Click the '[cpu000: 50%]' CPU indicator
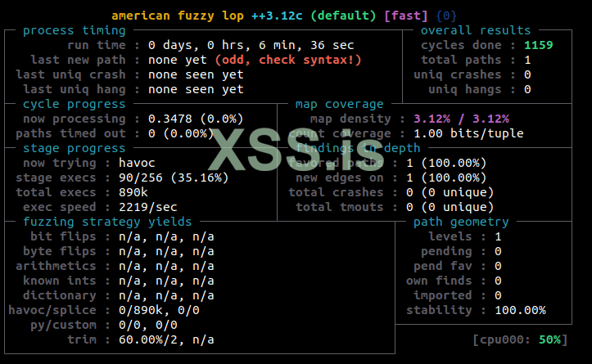 [520, 339]
